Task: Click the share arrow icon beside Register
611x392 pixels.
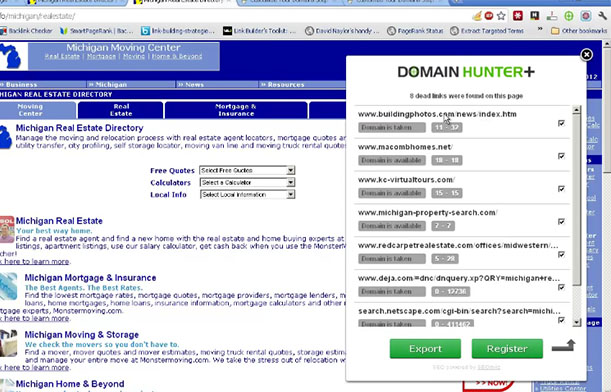Action: click(563, 346)
